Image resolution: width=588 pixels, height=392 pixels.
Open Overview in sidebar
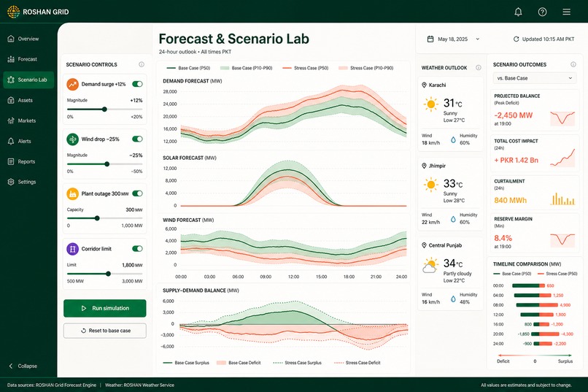coord(28,39)
